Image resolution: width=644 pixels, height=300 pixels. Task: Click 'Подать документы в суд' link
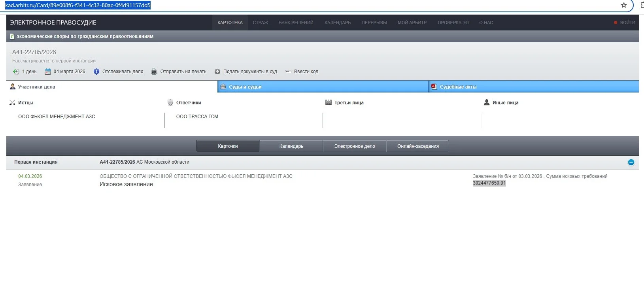coord(250,72)
